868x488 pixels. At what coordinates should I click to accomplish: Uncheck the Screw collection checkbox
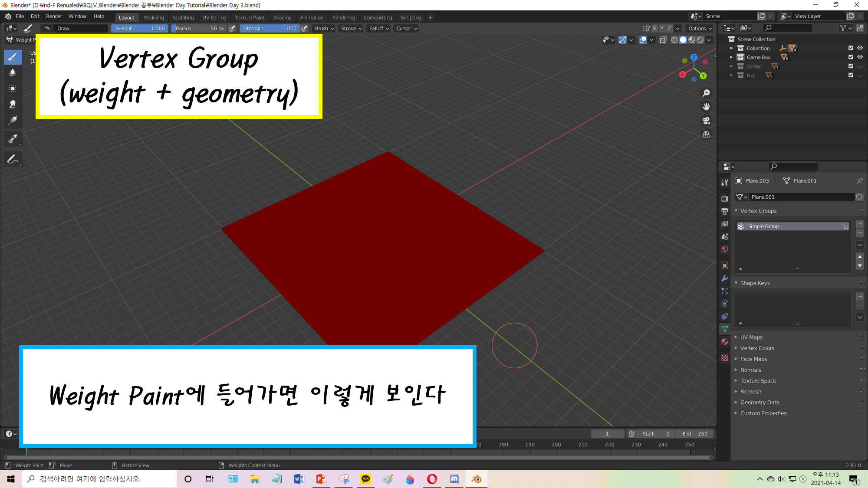851,66
